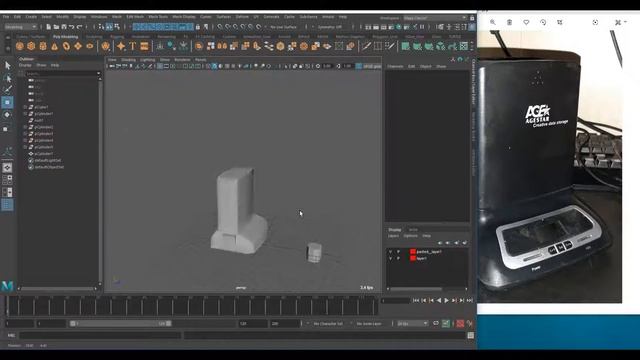640x360 pixels.
Task: Click the crop icon in photo viewer
Action: [560, 22]
